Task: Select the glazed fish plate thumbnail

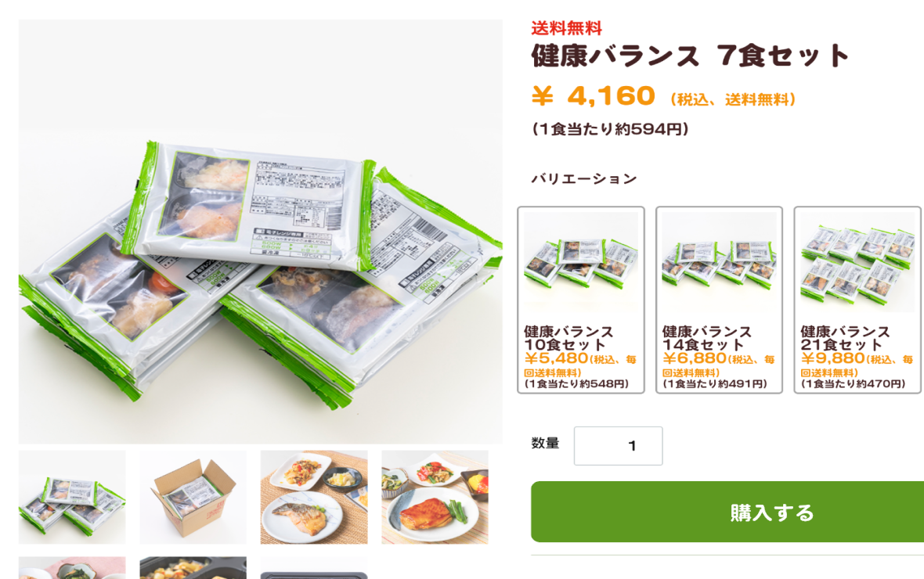Action: click(x=435, y=497)
